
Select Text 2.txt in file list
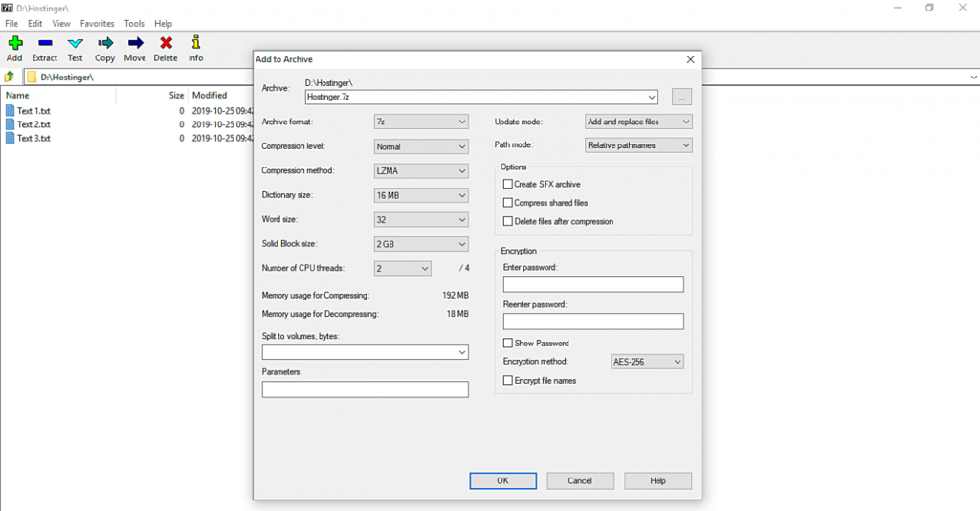coord(33,124)
